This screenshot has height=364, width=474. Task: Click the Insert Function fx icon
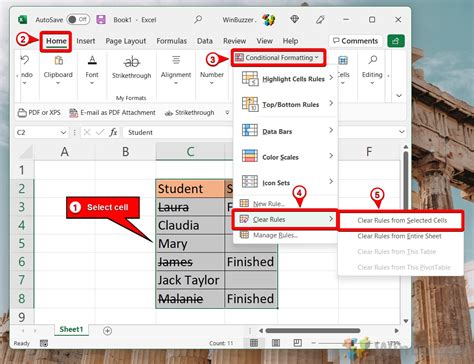(113, 132)
